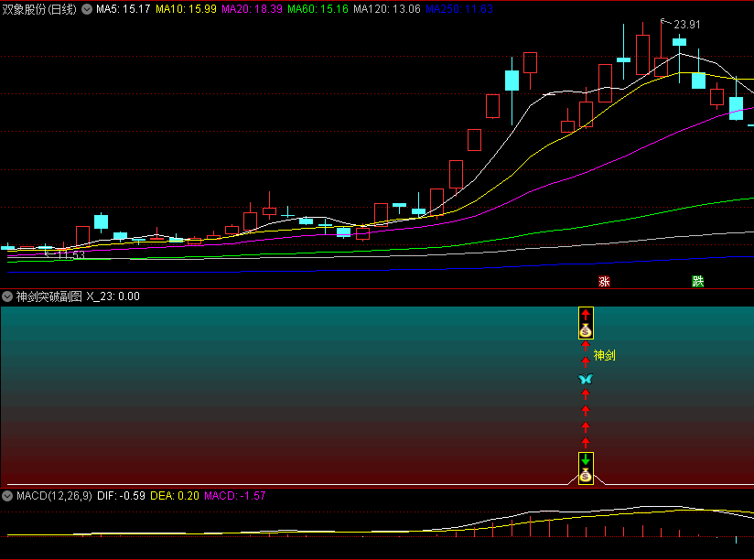Click the money bag in the top yellow signal box
Screen dimensions: 754x560
(x=586, y=330)
